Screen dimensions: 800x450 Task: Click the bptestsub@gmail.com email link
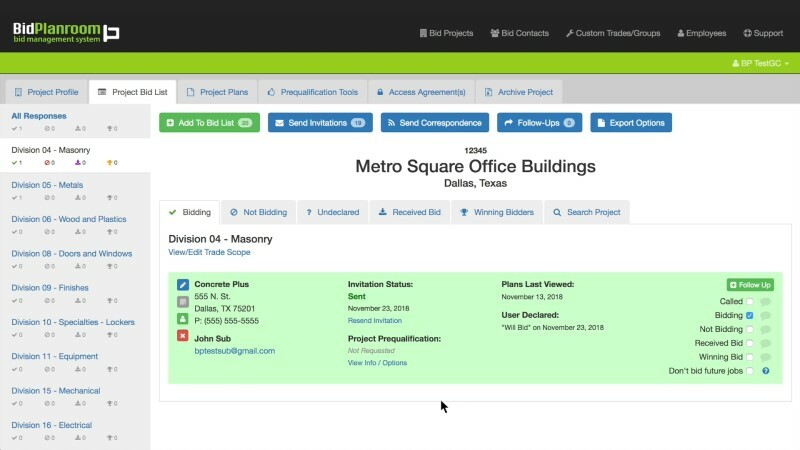pos(234,351)
